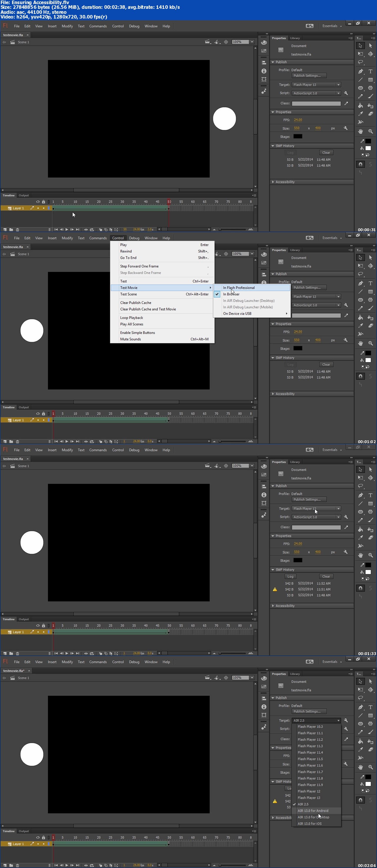Open Script ActionScript 3.0 dropdown in 00:00:31 frame
377x868 pixels.
click(316, 93)
